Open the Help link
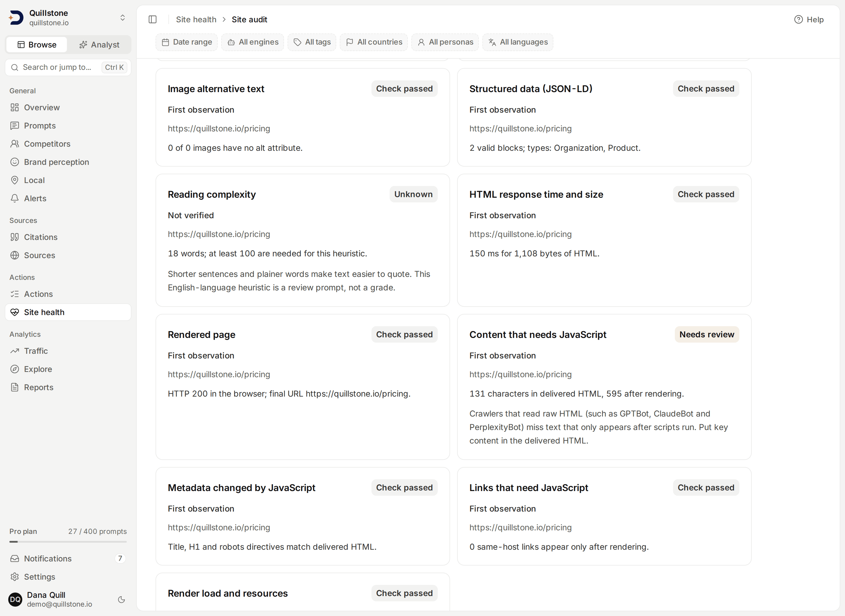845x616 pixels. tap(809, 19)
